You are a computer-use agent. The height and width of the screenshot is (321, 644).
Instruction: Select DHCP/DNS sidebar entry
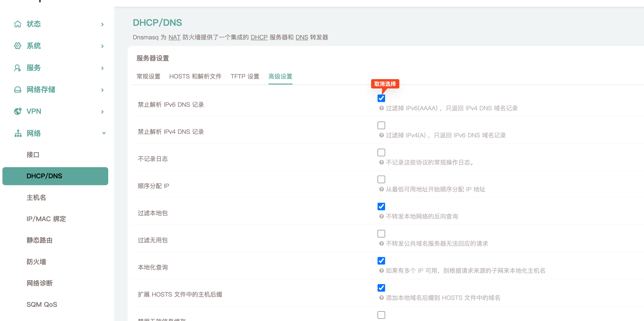(x=55, y=176)
